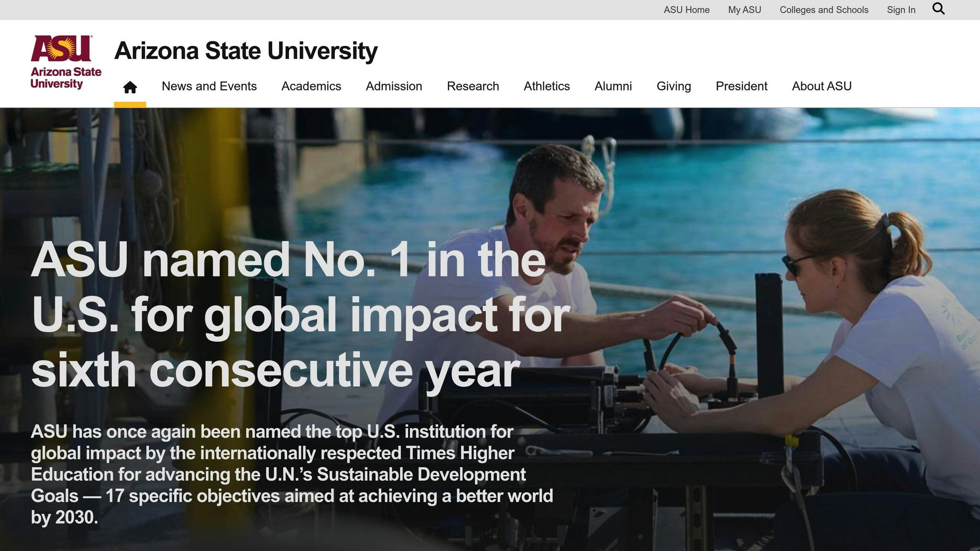Click the Arizona State University title text
The width and height of the screenshot is (980, 551).
point(246,50)
